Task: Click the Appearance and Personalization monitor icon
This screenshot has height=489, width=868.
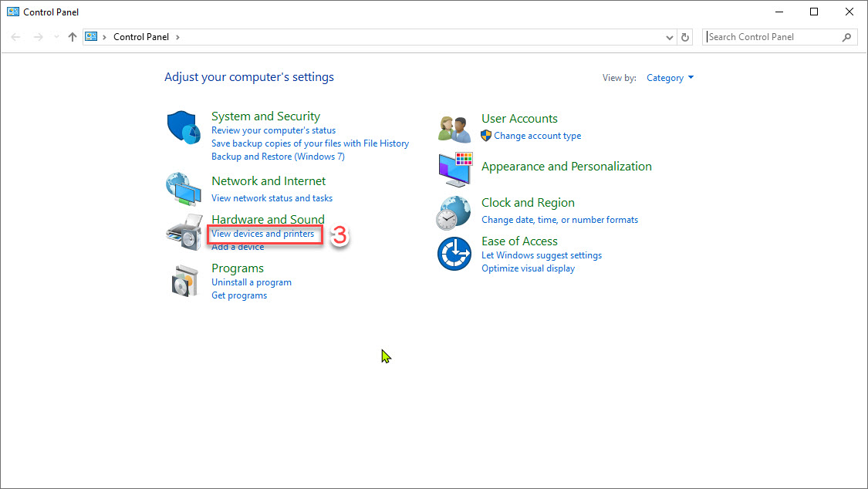Action: (455, 170)
